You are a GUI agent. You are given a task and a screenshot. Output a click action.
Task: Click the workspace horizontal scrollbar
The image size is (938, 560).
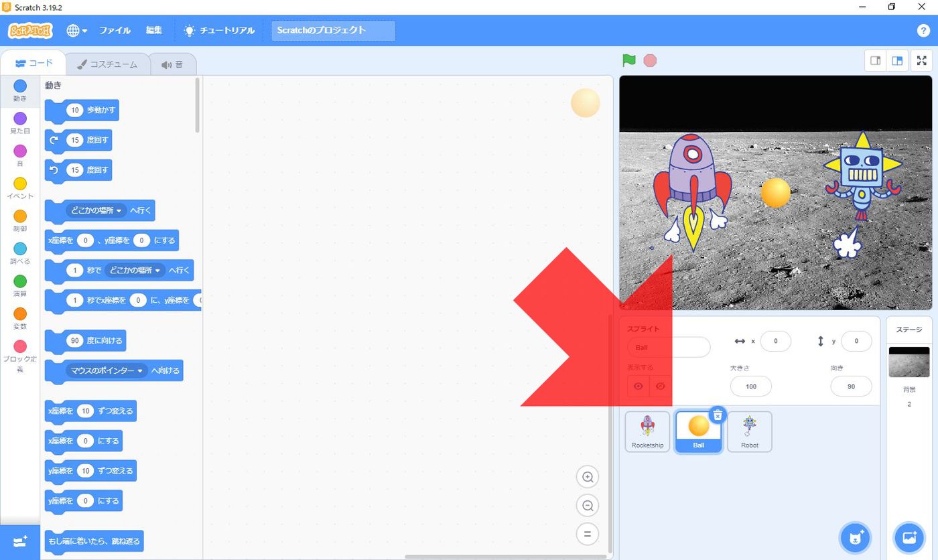(x=506, y=556)
